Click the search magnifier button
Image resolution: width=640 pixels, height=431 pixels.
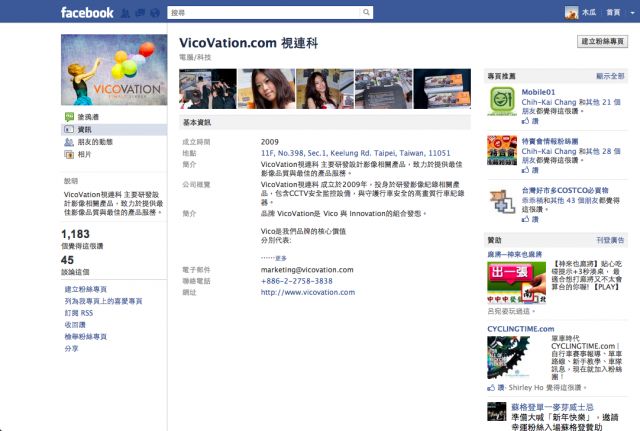click(x=366, y=12)
